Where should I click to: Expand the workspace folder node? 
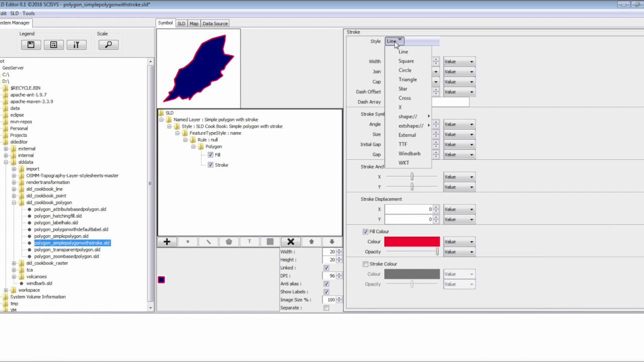(x=6, y=290)
